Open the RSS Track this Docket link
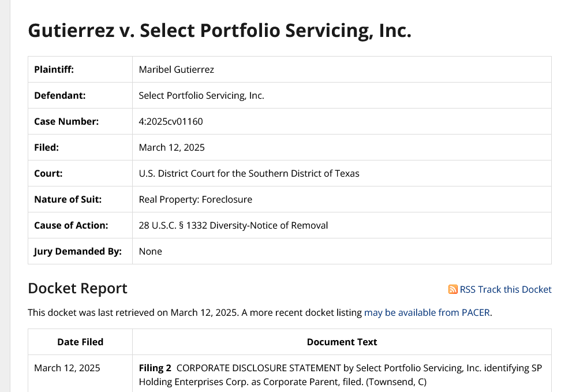The image size is (561, 392). (x=500, y=289)
